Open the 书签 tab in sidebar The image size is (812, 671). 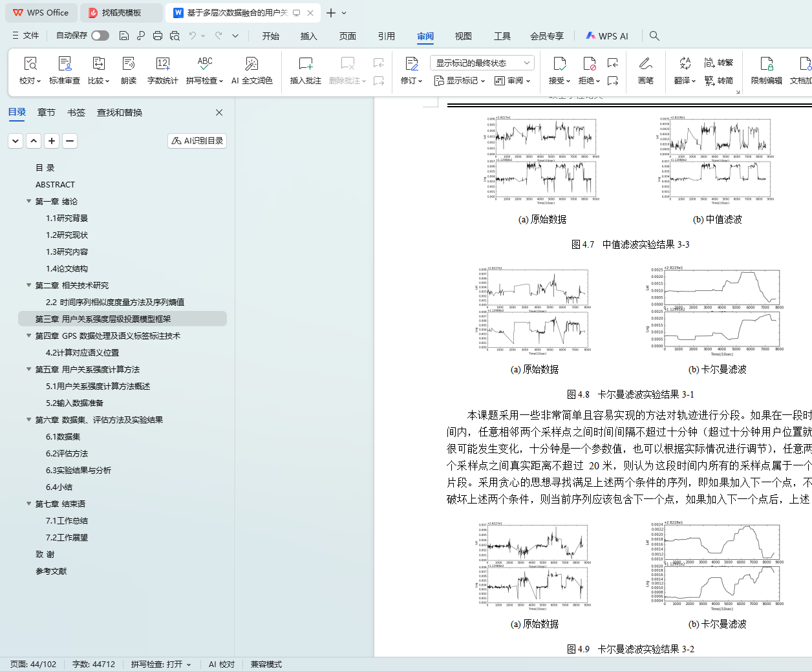[x=76, y=112]
